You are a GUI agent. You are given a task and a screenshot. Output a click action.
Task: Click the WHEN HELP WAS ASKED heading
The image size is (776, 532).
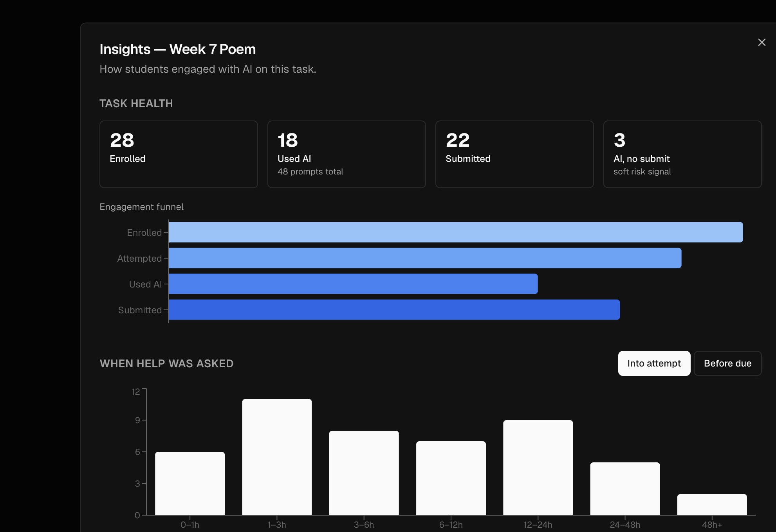coord(166,364)
